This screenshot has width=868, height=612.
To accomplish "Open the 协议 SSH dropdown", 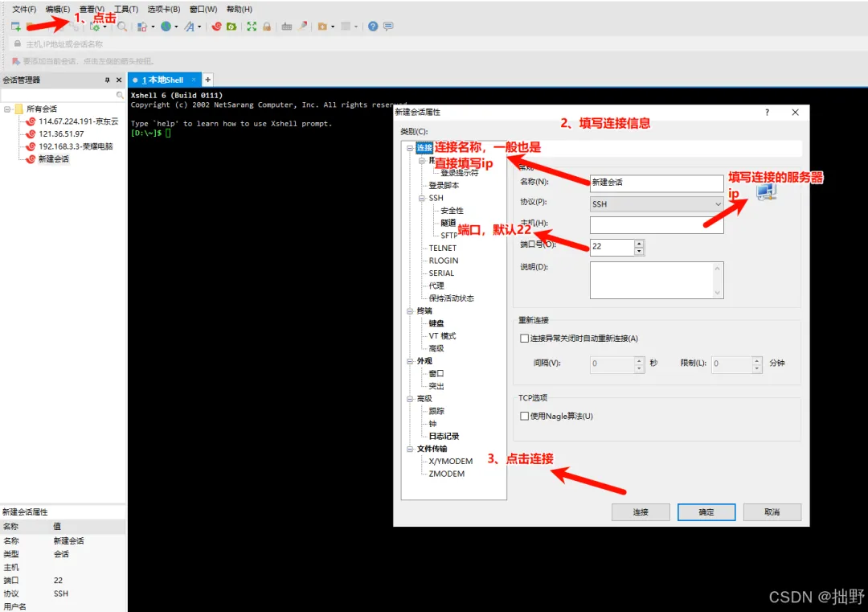I will 657,203.
